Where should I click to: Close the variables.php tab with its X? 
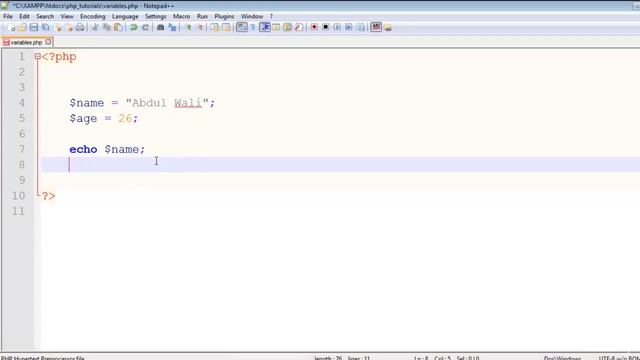[48, 42]
